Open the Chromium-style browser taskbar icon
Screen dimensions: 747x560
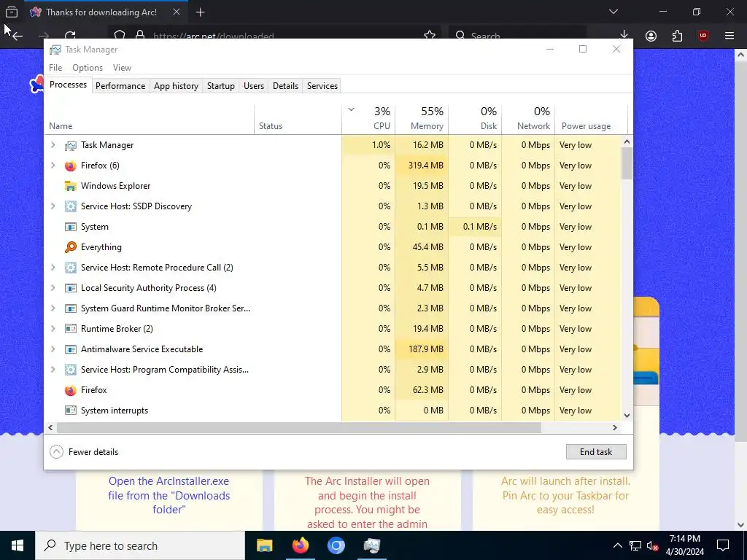pos(336,545)
